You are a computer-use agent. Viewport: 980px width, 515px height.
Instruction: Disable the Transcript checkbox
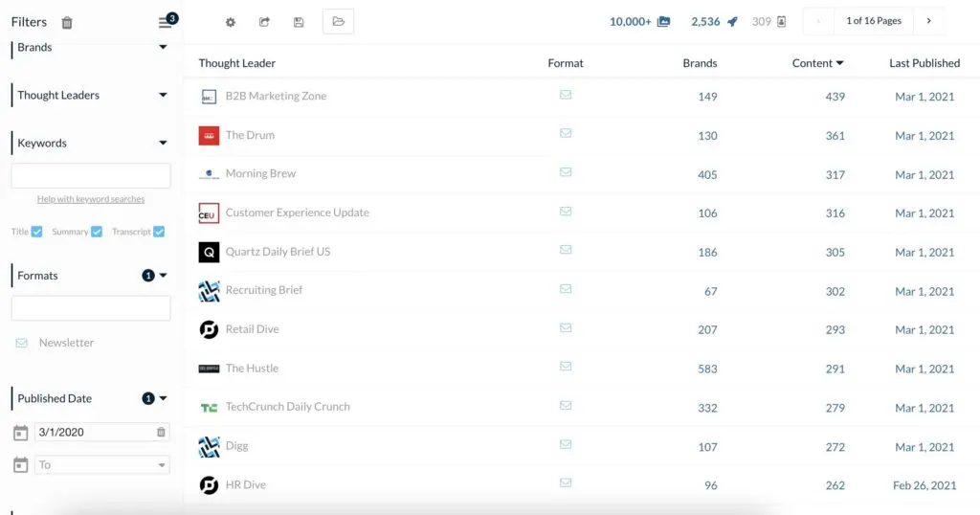coord(159,232)
